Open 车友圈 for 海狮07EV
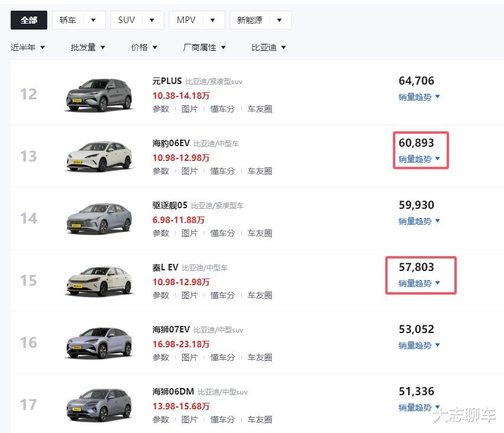Viewport: 504px width, 433px height. (x=260, y=357)
